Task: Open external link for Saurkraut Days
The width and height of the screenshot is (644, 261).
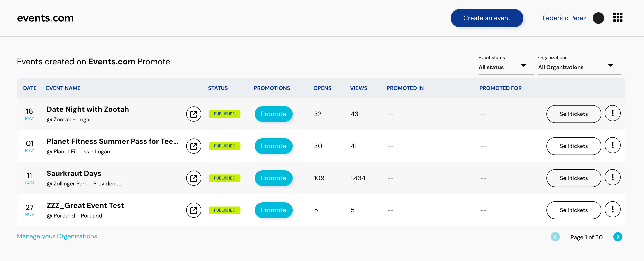Action: coord(194,178)
